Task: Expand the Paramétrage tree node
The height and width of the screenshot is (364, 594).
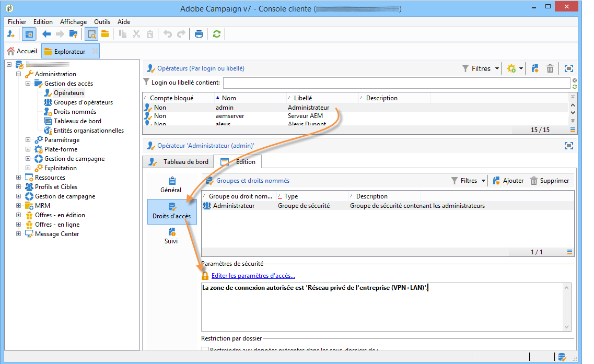Action: (28, 140)
